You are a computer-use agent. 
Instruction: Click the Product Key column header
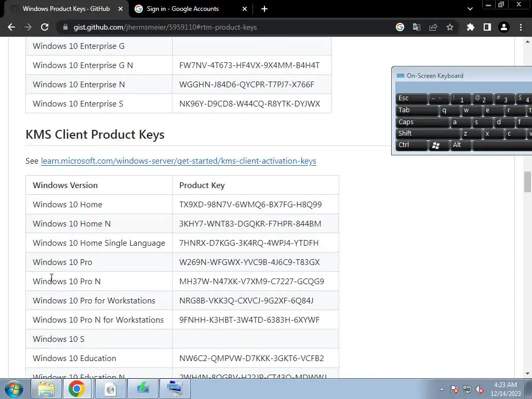(x=202, y=185)
